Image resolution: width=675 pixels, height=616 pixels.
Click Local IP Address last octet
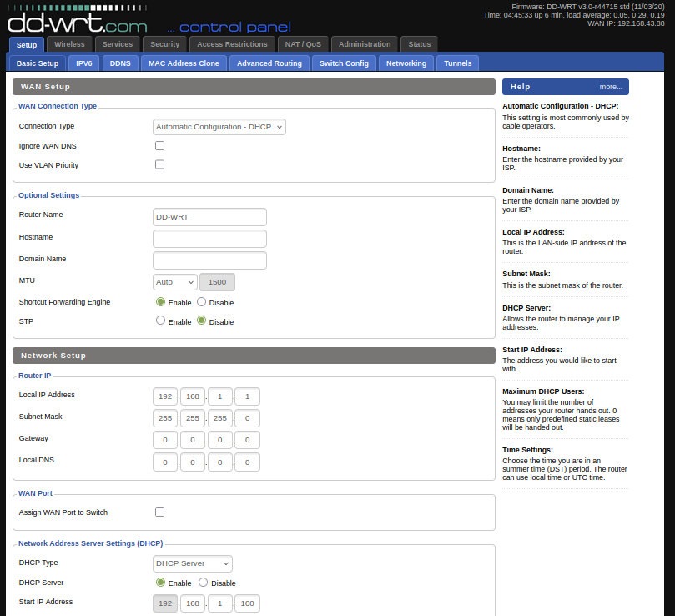[247, 396]
